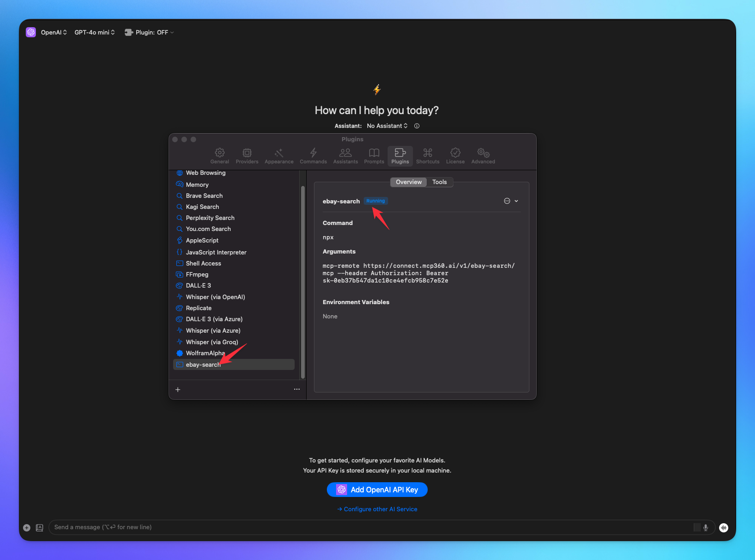Click the OpenAI logo icon in the top-left
Screen dimensions: 755x560
tap(30, 32)
